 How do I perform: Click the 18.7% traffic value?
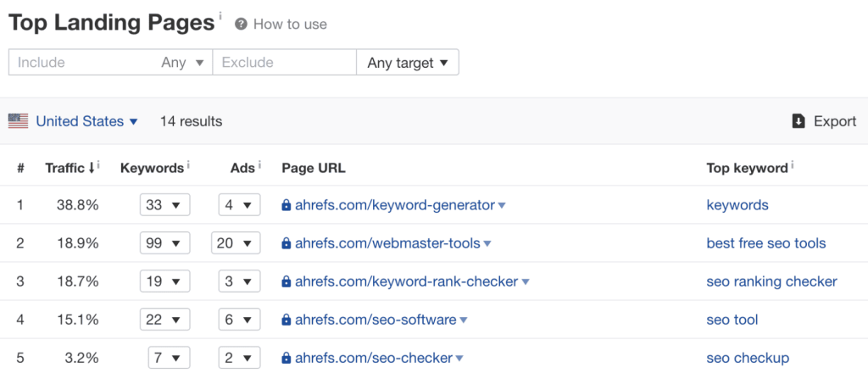pos(77,281)
